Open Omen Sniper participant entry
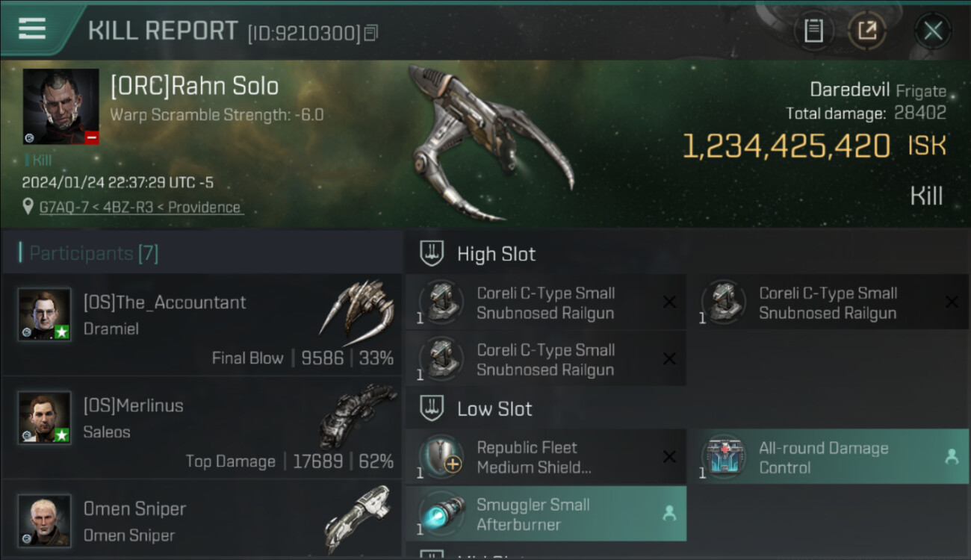The height and width of the screenshot is (560, 971). point(202,520)
